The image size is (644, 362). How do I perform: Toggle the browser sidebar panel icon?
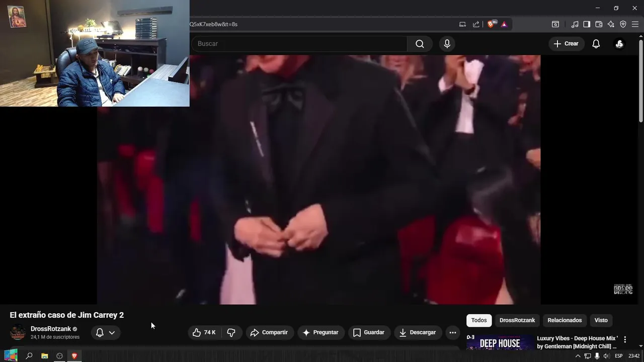point(587,24)
